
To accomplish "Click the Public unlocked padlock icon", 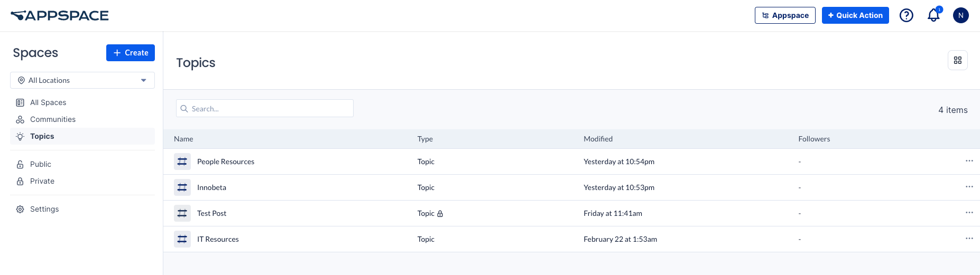I will point(20,164).
